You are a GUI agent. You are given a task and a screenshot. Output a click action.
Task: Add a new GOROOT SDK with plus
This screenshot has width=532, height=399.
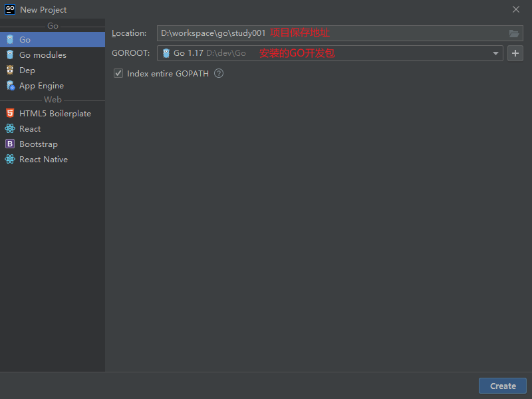[515, 53]
